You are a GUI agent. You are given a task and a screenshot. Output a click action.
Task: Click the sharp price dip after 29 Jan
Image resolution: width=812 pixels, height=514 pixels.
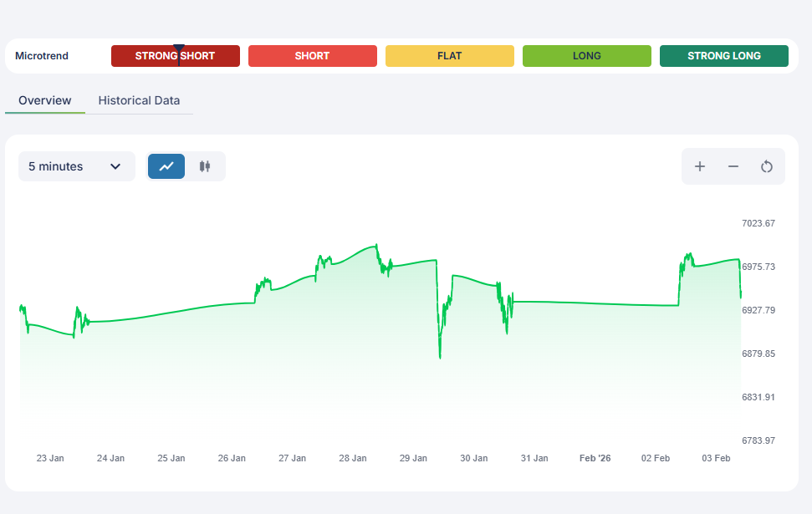(440, 354)
